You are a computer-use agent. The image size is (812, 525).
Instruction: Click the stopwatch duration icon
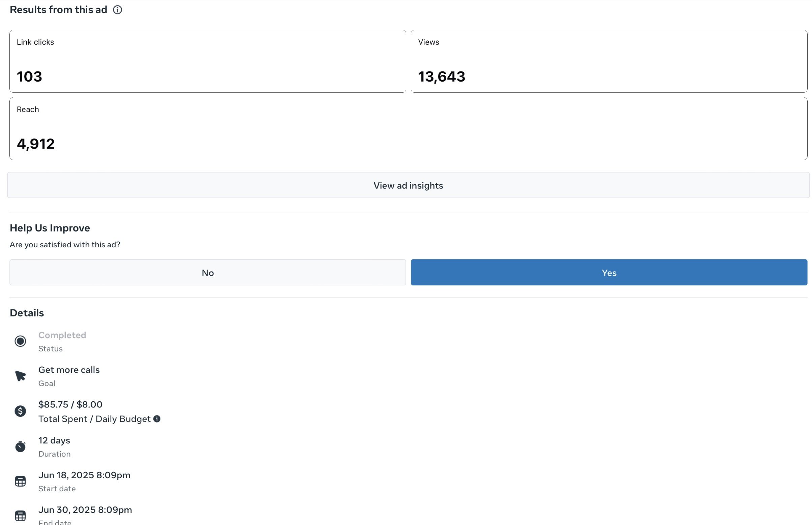20,446
